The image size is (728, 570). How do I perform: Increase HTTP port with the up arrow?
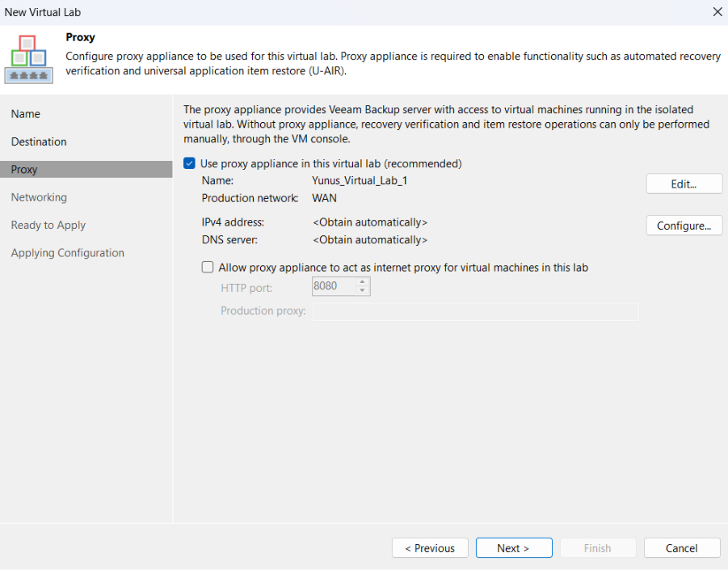coord(363,282)
